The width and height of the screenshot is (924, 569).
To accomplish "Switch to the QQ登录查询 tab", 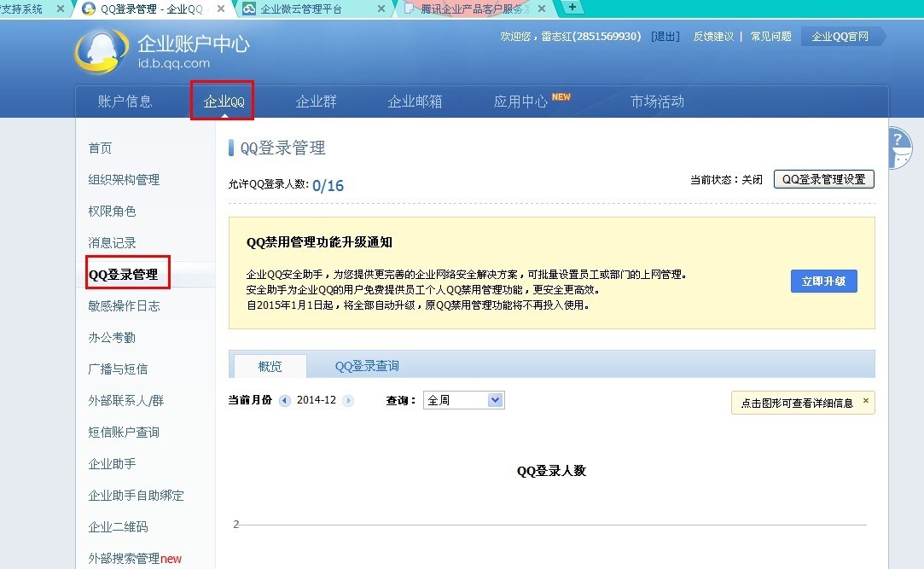I will tap(367, 366).
